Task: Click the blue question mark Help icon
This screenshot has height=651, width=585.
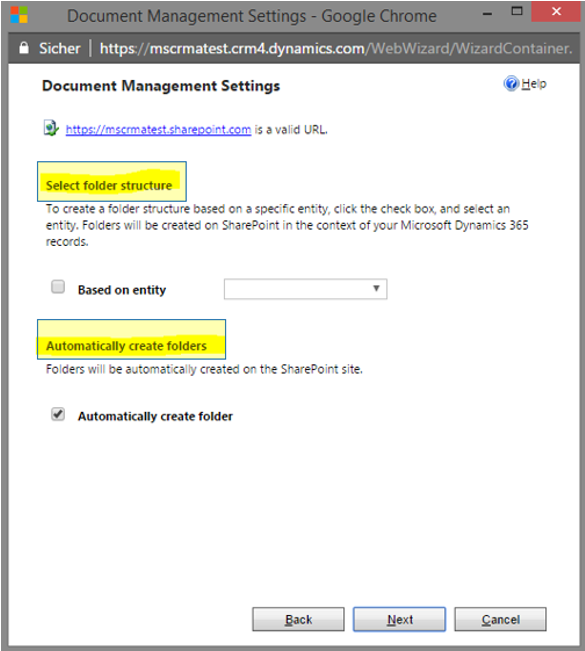Action: (x=511, y=83)
